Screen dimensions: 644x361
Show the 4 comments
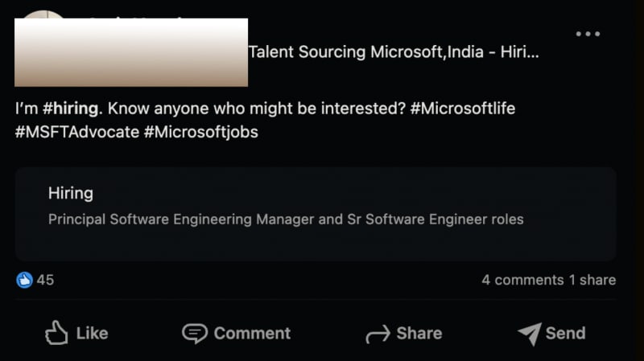coord(522,280)
